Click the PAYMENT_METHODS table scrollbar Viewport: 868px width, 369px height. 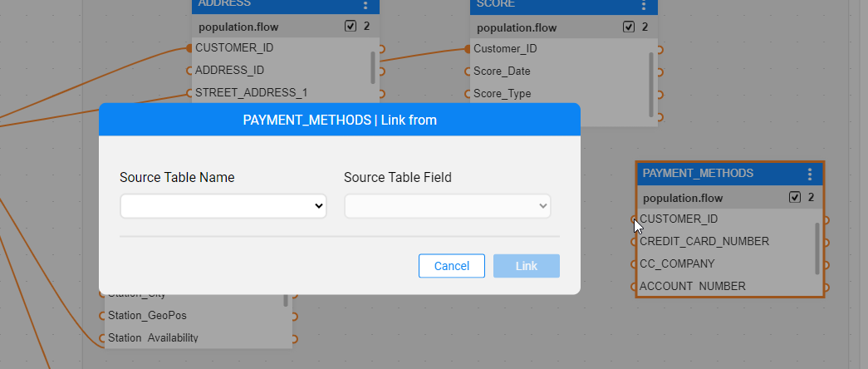[817, 248]
